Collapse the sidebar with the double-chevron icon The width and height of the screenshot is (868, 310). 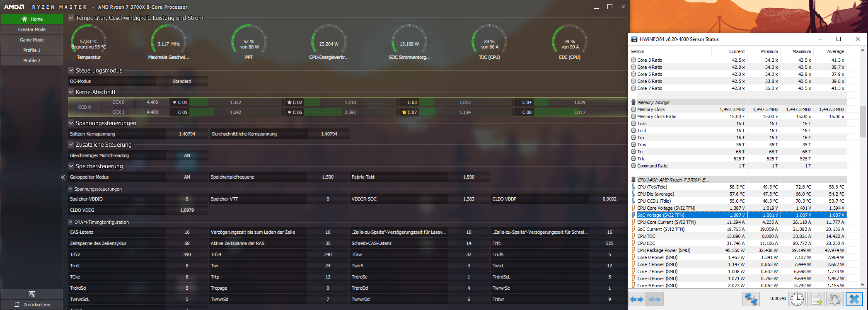(63, 177)
